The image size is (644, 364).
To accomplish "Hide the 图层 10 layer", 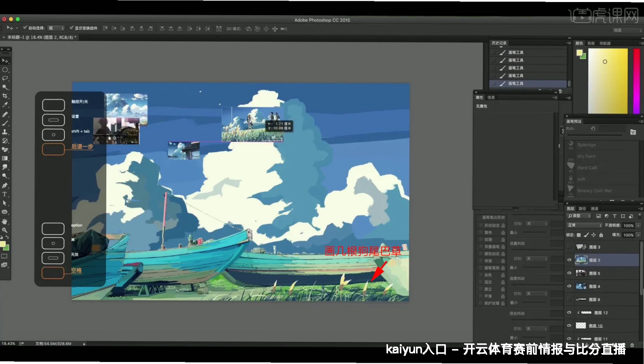I will pos(569,326).
